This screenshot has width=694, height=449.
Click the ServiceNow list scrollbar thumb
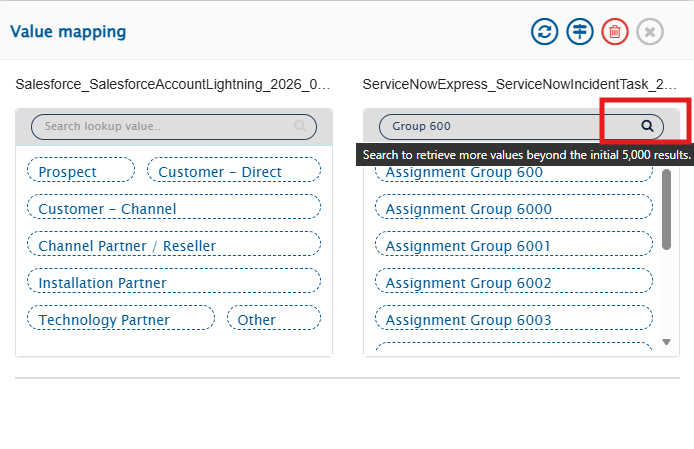pos(667,209)
